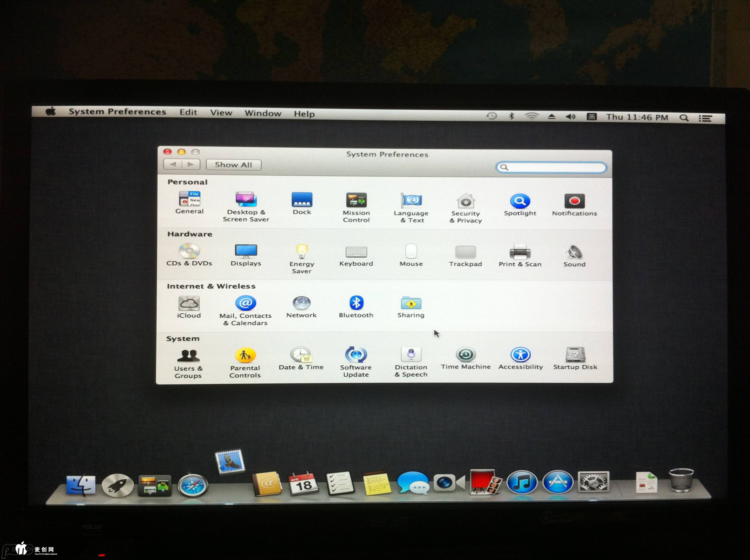The height and width of the screenshot is (560, 750).
Task: Open the volume menu bar control
Action: (x=571, y=117)
